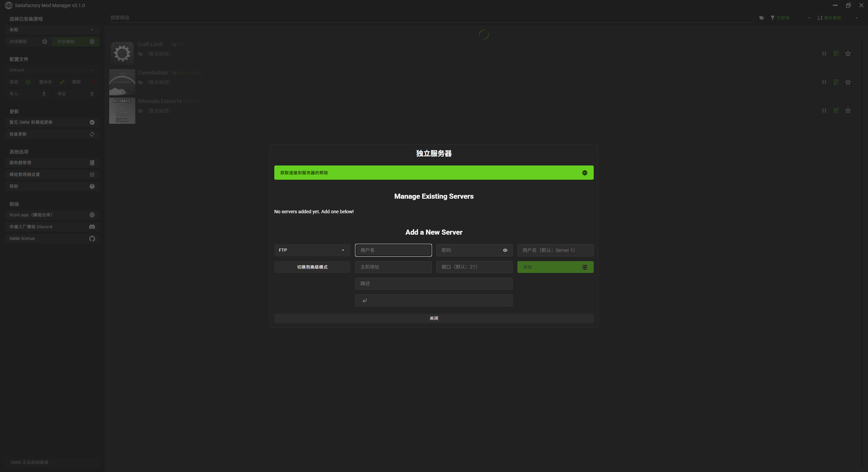Image resolution: width=868 pixels, height=472 pixels.
Task: Click 切换到高级模式 advanced mode button
Action: (312, 267)
